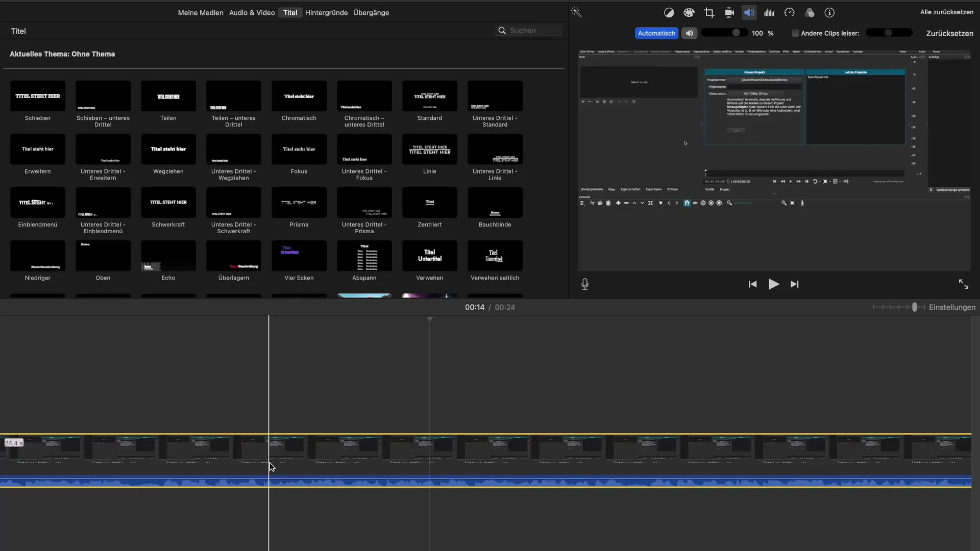Select the Einblendmenü title thumbnail

(38, 203)
